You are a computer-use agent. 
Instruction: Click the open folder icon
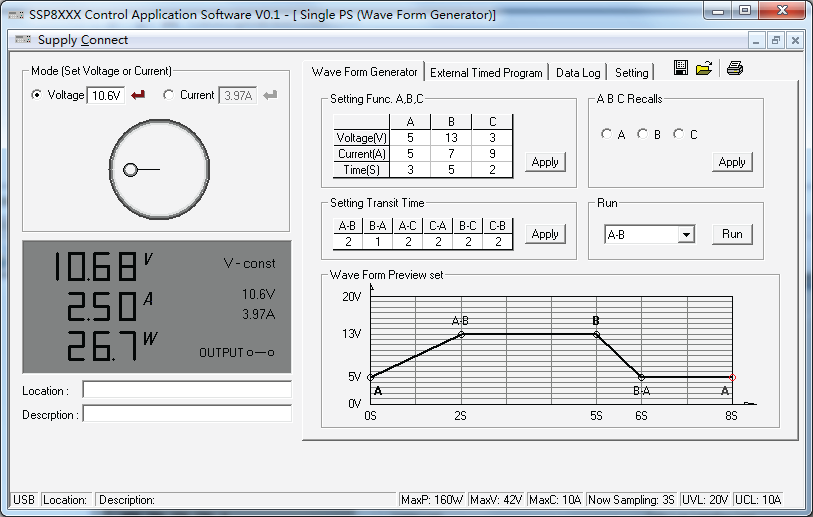click(x=704, y=68)
